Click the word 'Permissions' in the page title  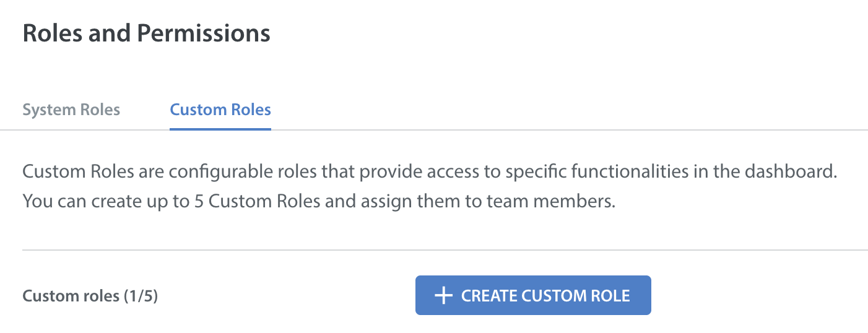[x=204, y=33]
